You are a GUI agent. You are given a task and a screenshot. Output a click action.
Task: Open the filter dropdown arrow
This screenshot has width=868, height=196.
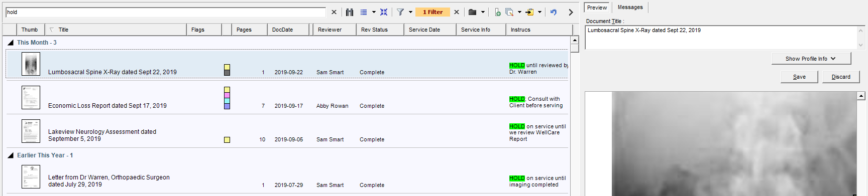coord(410,12)
